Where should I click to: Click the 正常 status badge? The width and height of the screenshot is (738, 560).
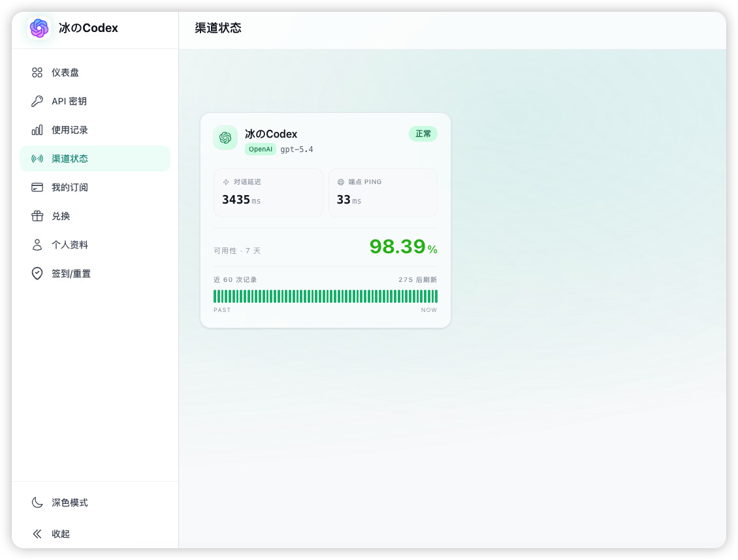(x=423, y=134)
